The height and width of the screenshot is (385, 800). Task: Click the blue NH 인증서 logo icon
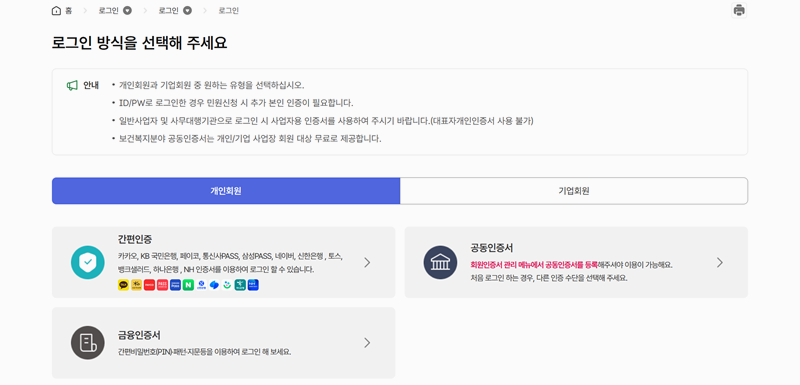point(253,286)
